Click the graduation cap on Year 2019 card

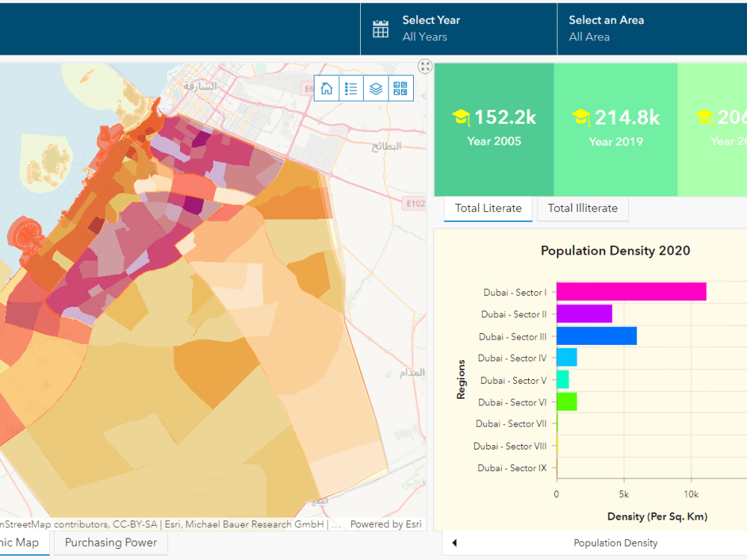point(583,116)
